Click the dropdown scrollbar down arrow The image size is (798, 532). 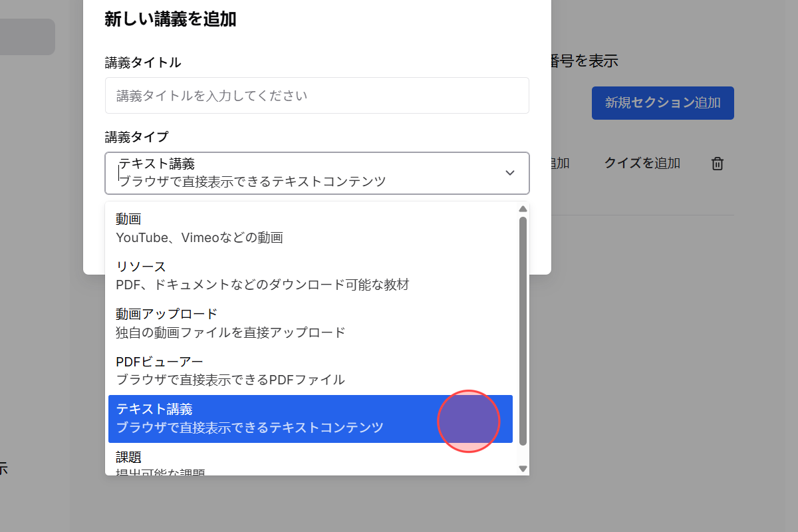coord(523,469)
